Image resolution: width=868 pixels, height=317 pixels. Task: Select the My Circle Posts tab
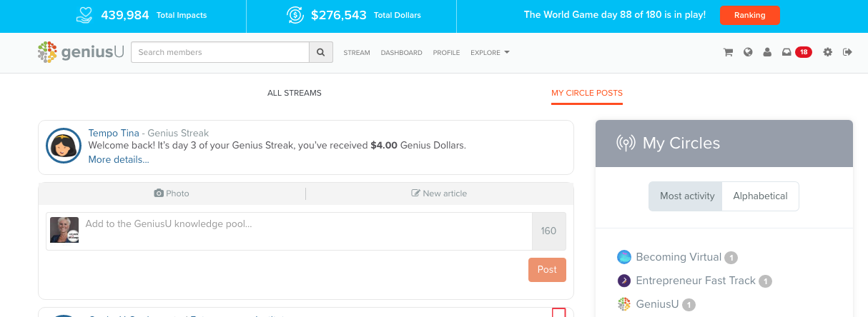587,94
